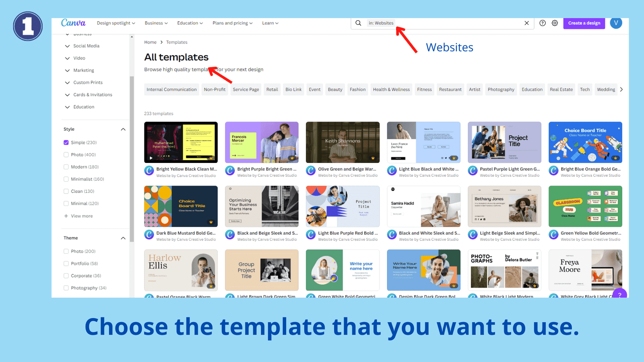Collapse the Style filter section
The image size is (644, 362).
123,129
